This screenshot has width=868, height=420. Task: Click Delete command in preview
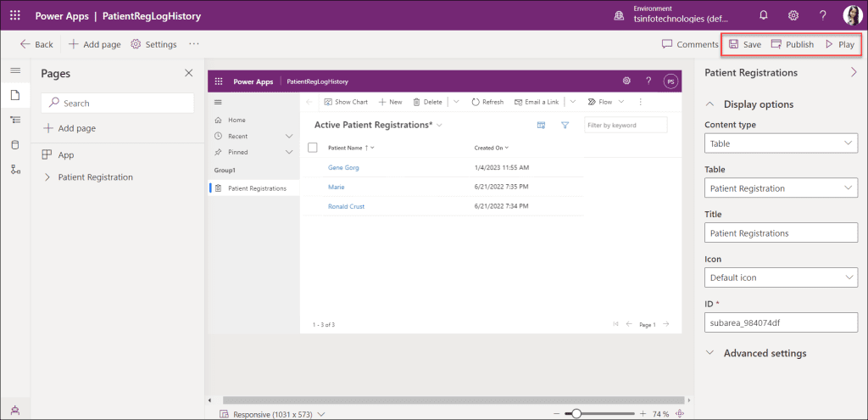[427, 102]
